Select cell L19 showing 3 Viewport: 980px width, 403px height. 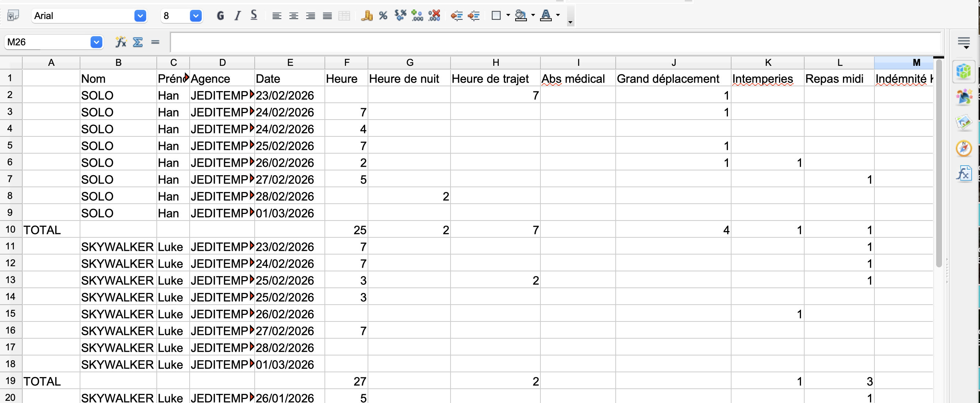tap(839, 381)
